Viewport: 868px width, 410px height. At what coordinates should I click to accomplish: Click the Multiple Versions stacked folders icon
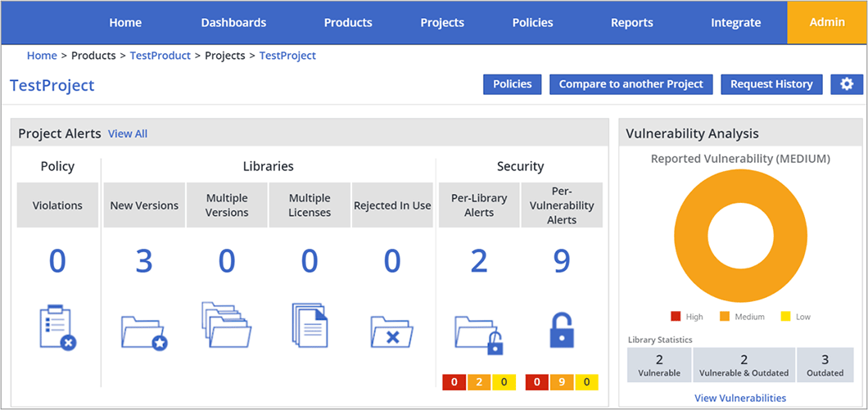click(x=226, y=325)
